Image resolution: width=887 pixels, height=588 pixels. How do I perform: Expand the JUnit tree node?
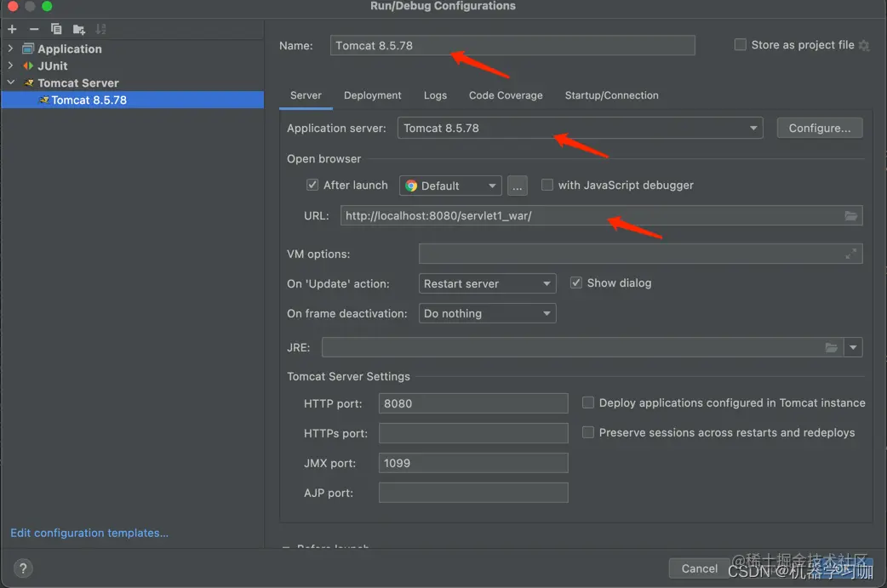click(x=11, y=66)
